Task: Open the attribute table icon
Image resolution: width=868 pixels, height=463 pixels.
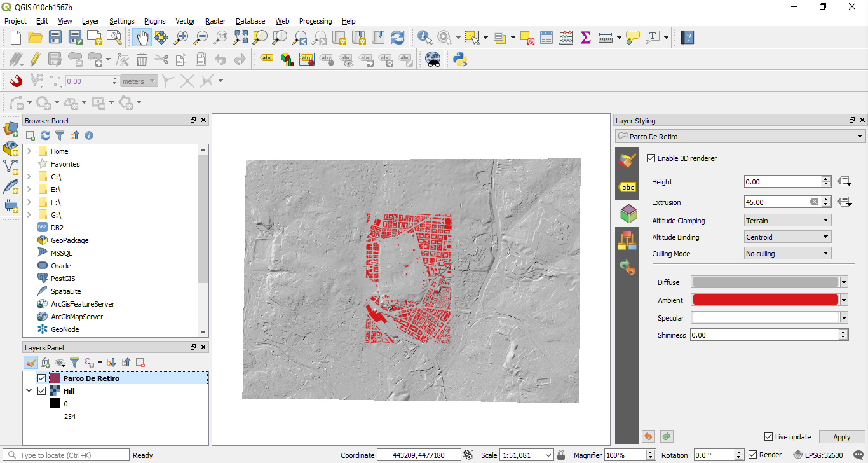Action: [x=546, y=38]
